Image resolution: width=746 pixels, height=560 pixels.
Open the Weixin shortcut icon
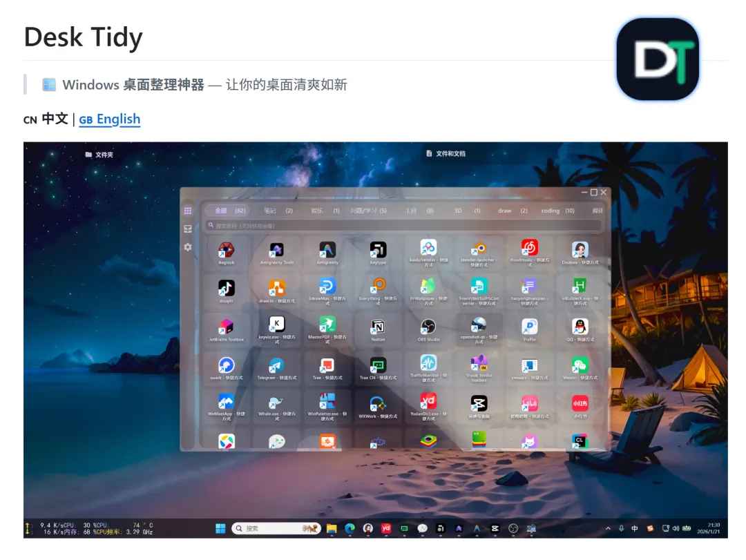coord(580,365)
